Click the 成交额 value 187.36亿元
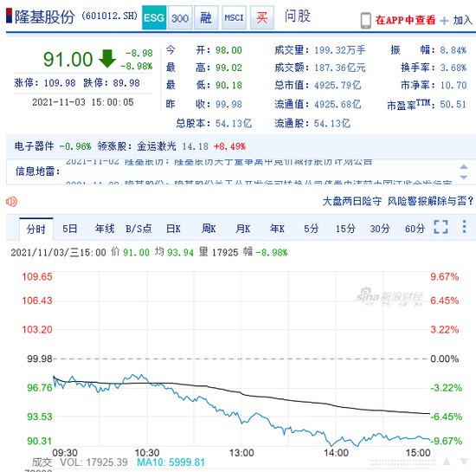This screenshot has height=472, width=476. pos(340,68)
